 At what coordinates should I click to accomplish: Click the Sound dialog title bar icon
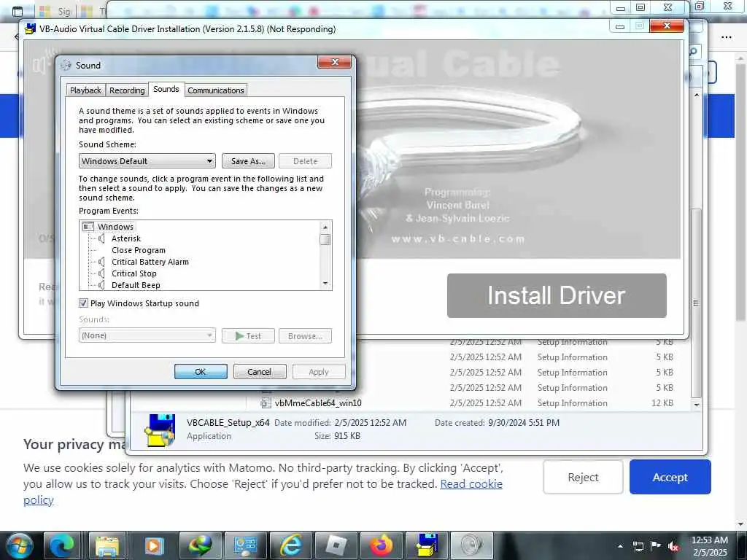pos(66,65)
